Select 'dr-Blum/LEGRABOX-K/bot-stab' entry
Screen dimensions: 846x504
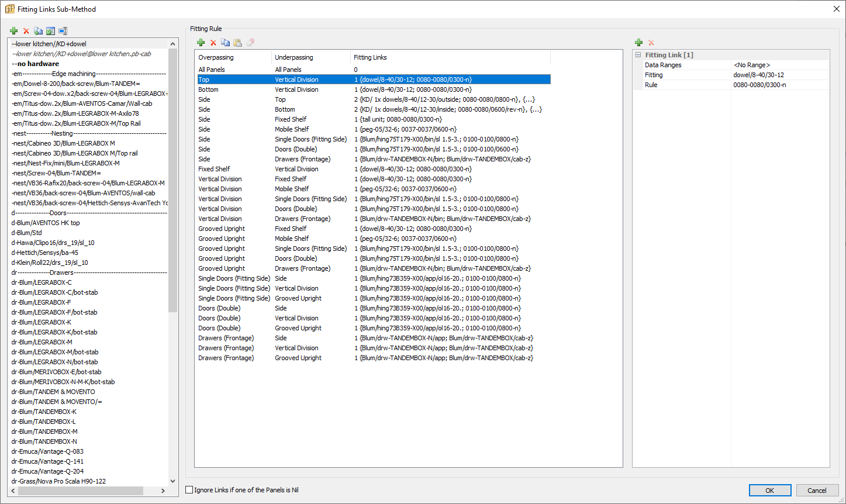tap(89, 332)
